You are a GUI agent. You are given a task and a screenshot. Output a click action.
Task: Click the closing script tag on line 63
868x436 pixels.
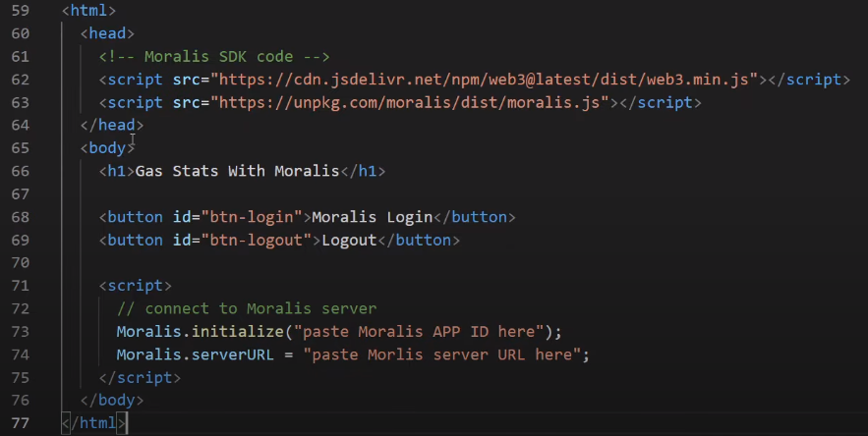pyautogui.click(x=660, y=102)
